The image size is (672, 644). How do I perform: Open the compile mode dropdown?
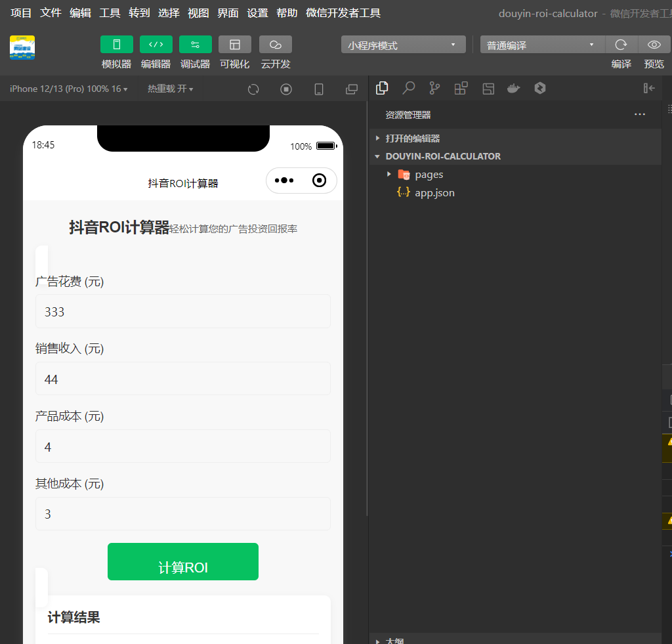pos(542,45)
